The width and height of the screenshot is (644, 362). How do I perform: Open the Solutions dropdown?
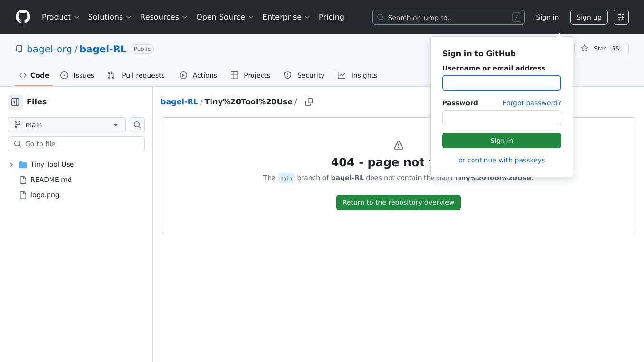[x=109, y=17]
